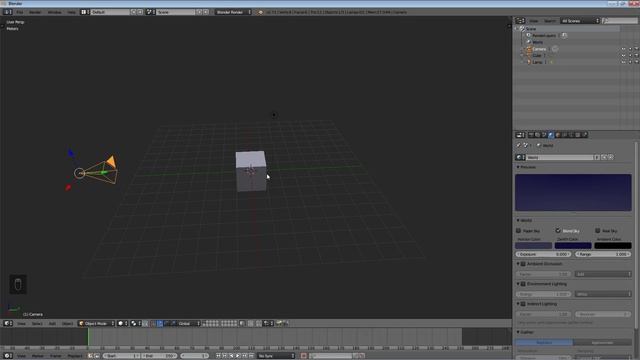Toggle Cube viewport visibility eye
640x360 pixels.
(623, 56)
